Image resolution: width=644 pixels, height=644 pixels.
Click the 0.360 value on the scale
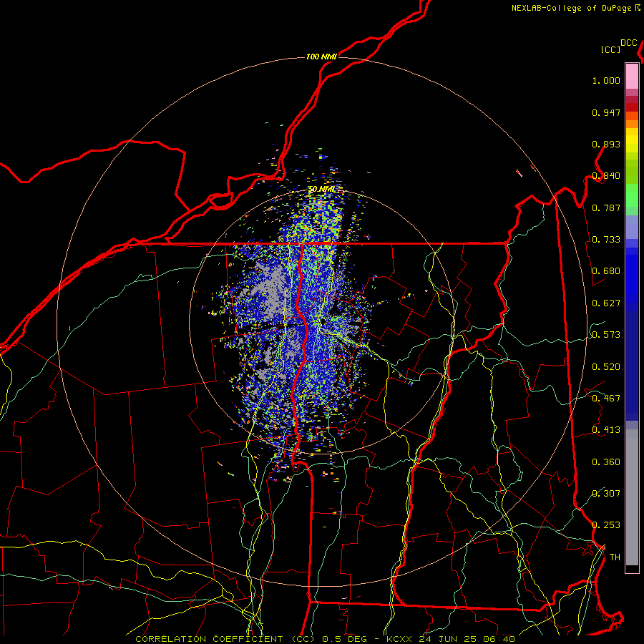606,462
